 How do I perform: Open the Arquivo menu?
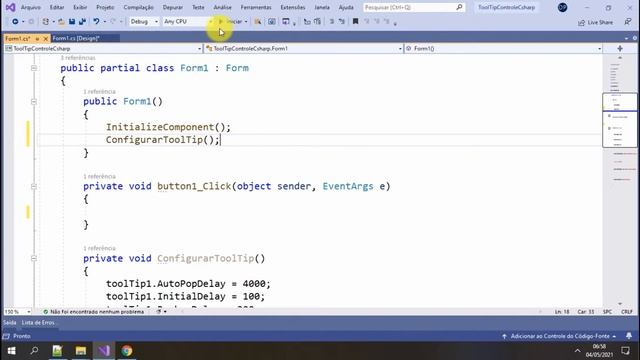[x=31, y=7]
